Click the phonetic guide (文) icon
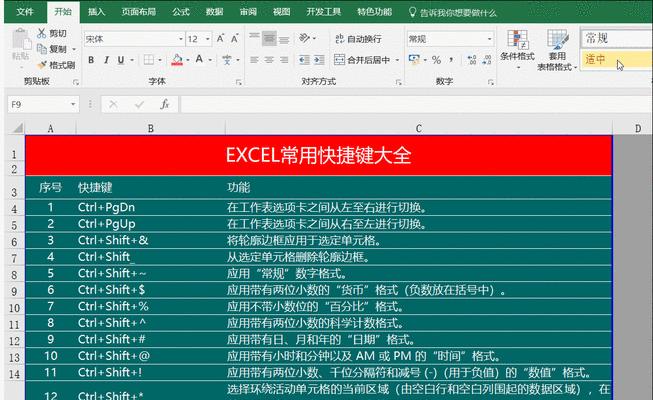Image resolution: width=653 pixels, height=400 pixels. pyautogui.click(x=227, y=60)
